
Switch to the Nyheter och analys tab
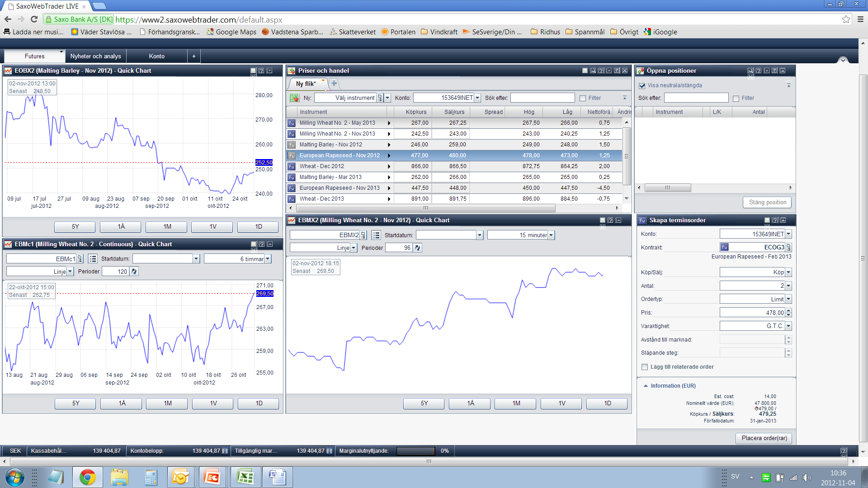[95, 56]
